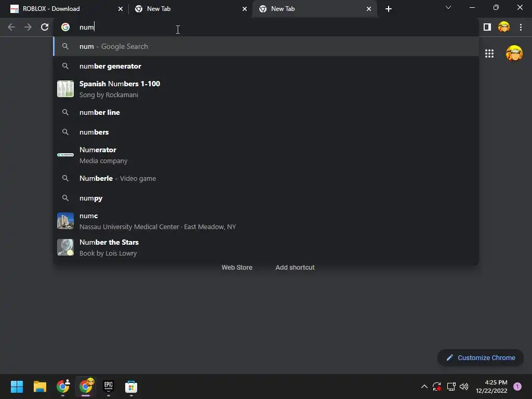Click the Spanish Numbers song thumbnail
Image resolution: width=532 pixels, height=399 pixels.
click(x=65, y=89)
